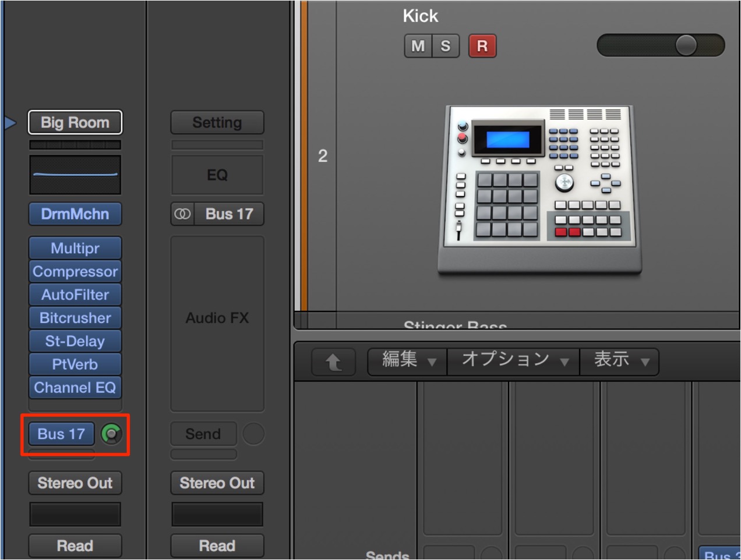Click the empty Send slot on the second strip
This screenshot has width=741, height=560.
pos(203,434)
